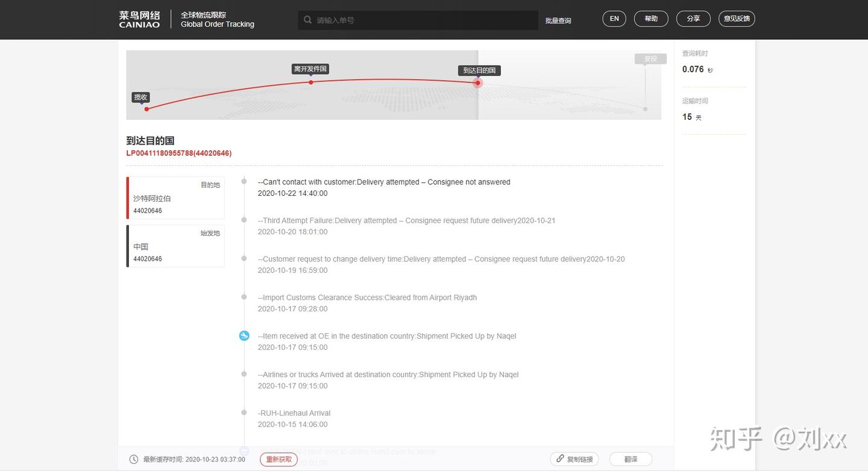This screenshot has width=868, height=474.
Task: Click the Cainiao logo
Action: (x=139, y=20)
